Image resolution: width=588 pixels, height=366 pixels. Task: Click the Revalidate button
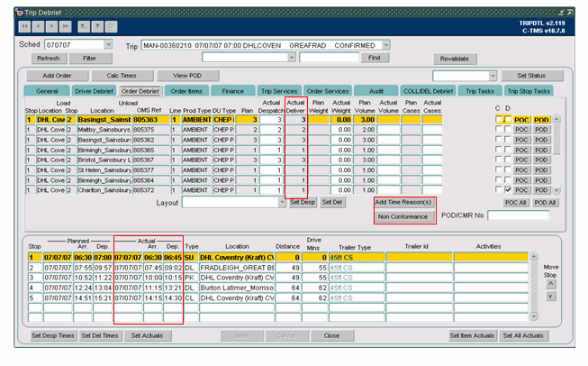[x=455, y=59]
